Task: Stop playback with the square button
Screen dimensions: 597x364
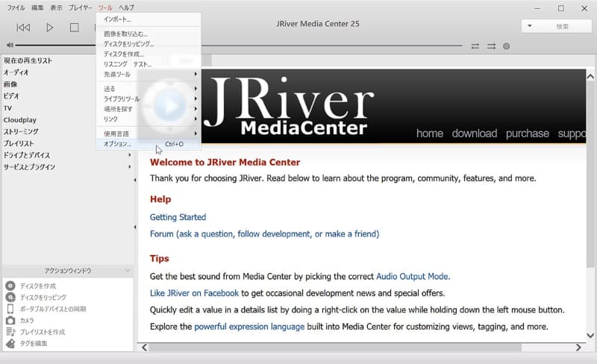Action: click(74, 28)
